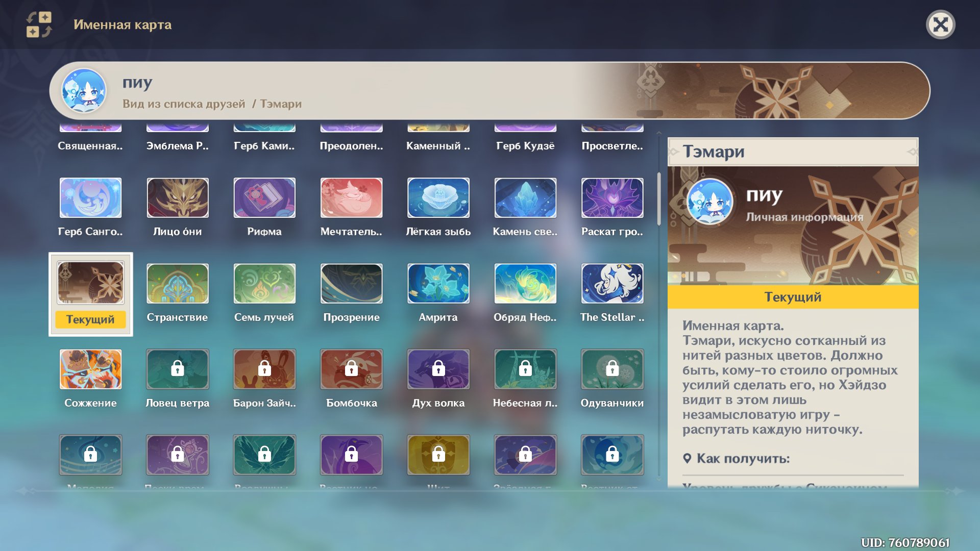Select the locked Бомбочка namecard
The width and height of the screenshot is (980, 551).
[x=351, y=369]
